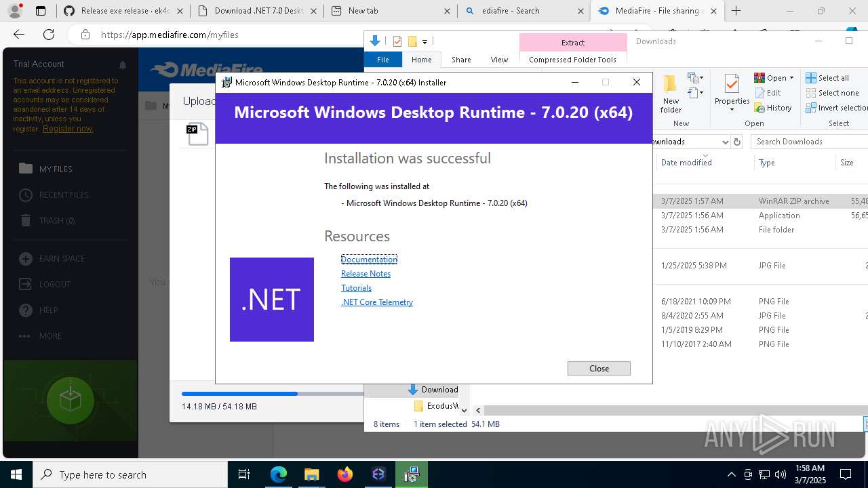Screen dimensions: 868x488
Task: Click Select none in Explorer ribbon
Action: [833, 93]
